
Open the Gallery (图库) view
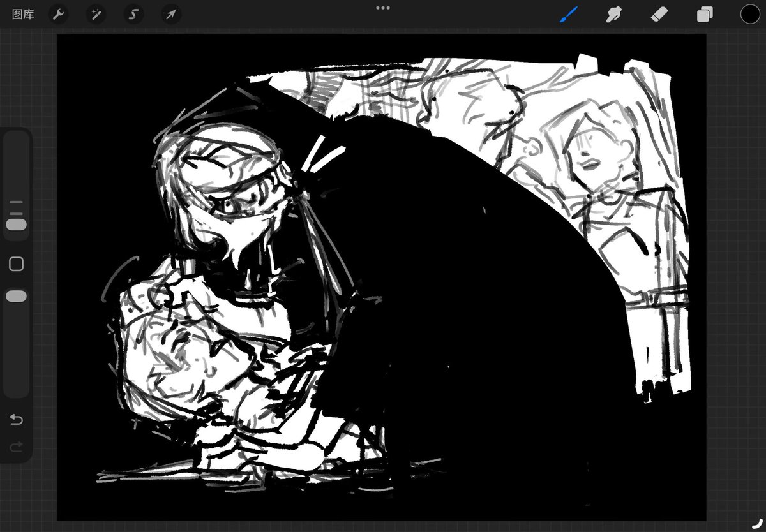tap(23, 14)
